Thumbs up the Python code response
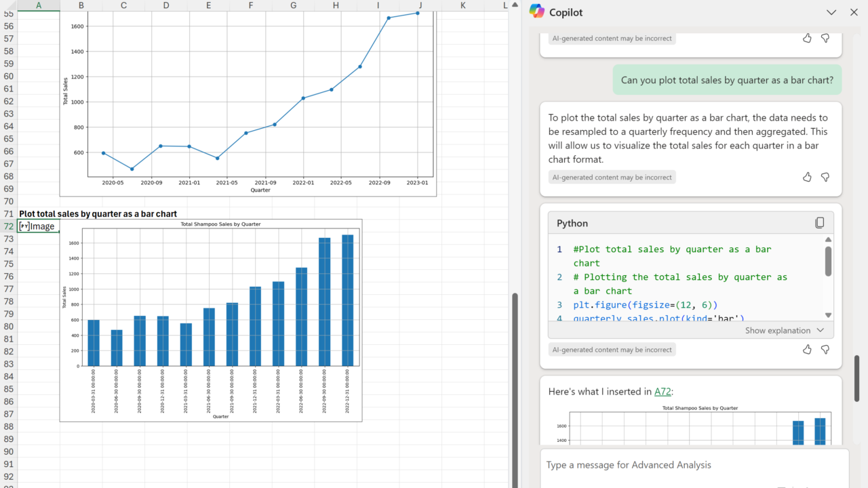This screenshot has height=488, width=868. click(x=807, y=350)
